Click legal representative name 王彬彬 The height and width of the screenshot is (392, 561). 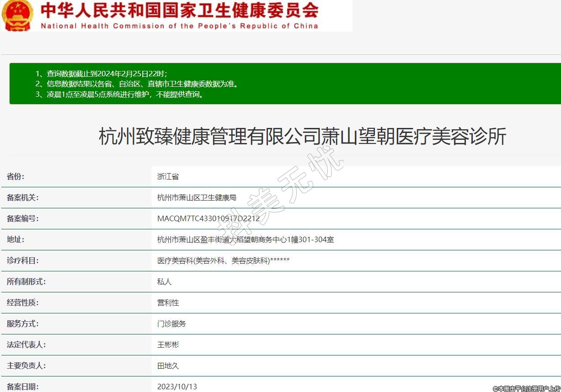(x=168, y=344)
